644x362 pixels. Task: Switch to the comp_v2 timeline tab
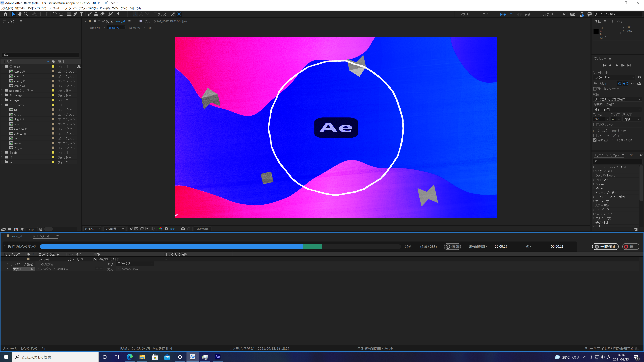pos(17,236)
